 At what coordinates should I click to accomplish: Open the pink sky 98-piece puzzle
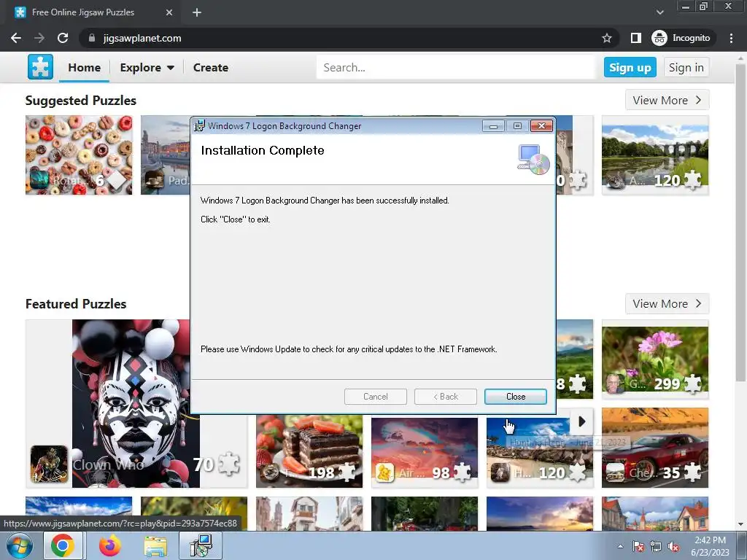425,452
